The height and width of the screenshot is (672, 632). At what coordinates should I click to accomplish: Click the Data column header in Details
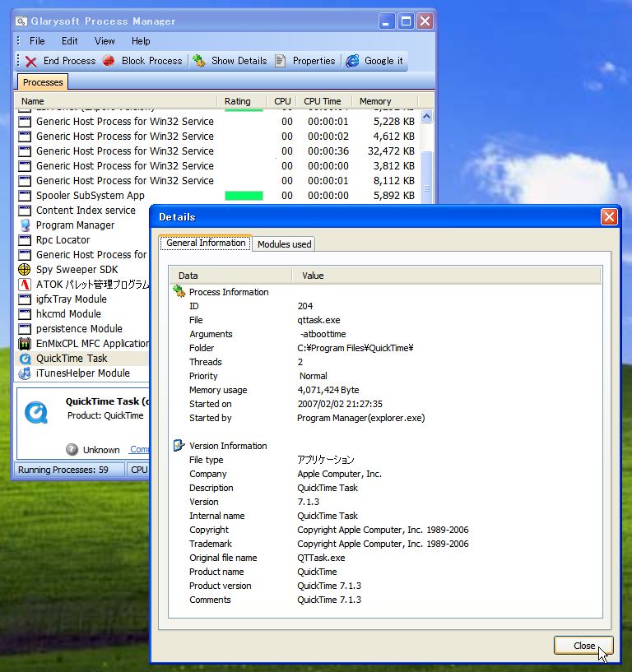[230, 276]
